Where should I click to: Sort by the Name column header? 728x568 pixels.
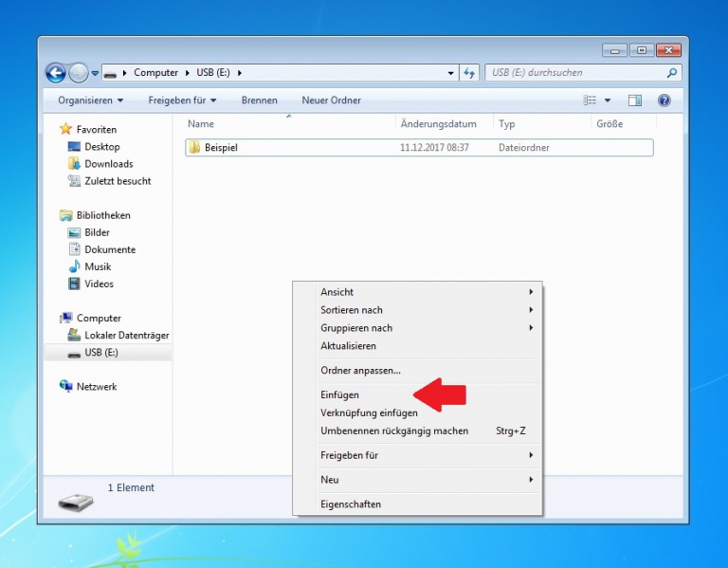[201, 124]
